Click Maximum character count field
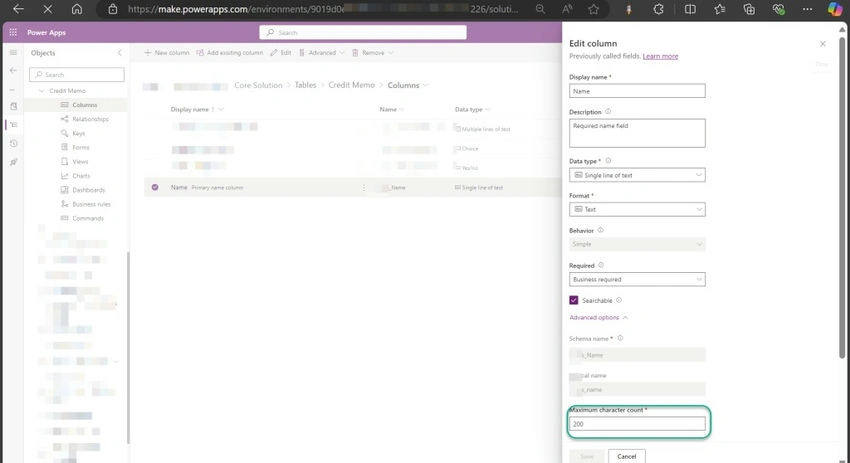The image size is (850, 463). point(637,423)
